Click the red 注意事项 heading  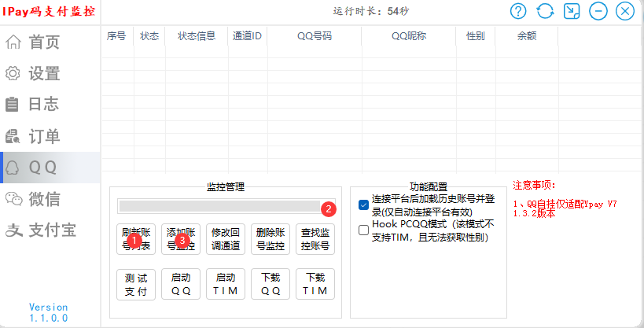(534, 186)
